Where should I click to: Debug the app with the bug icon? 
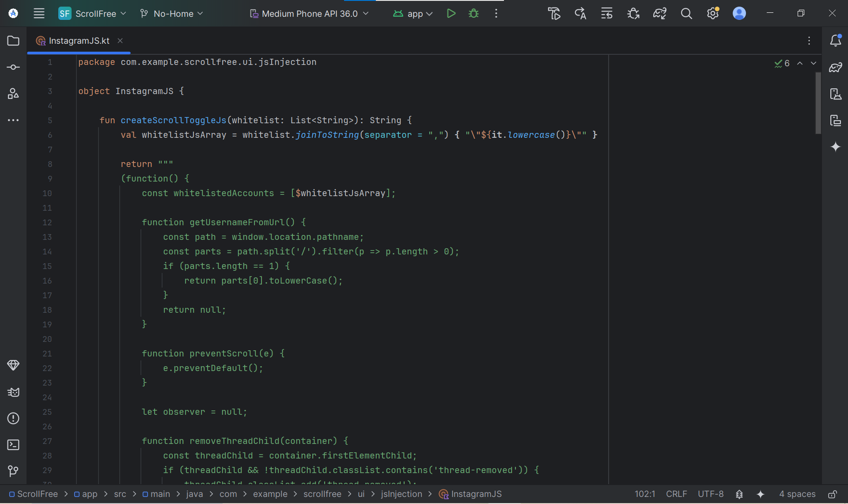coord(473,13)
